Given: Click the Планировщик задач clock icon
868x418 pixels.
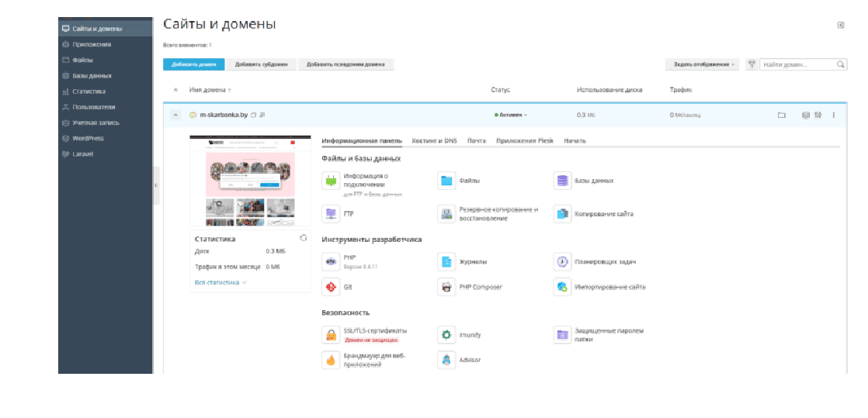Looking at the screenshot, I should [563, 262].
